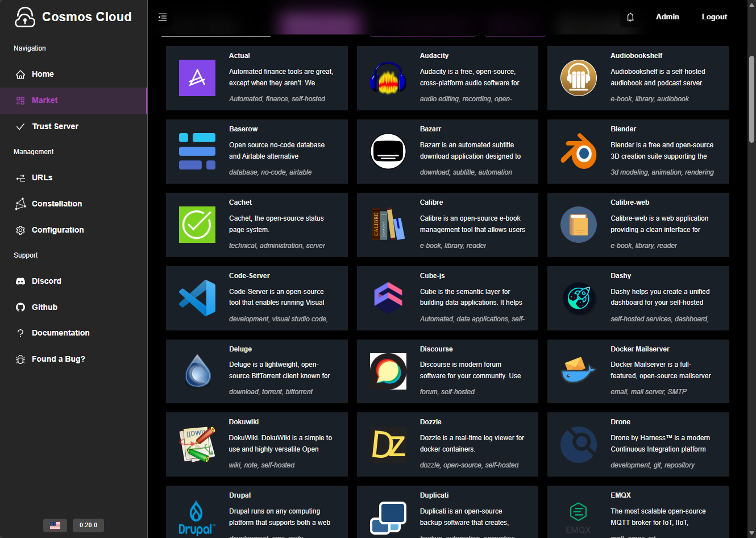This screenshot has height=538, width=756.
Task: Click the Audiobookshelf app logo
Action: click(579, 78)
